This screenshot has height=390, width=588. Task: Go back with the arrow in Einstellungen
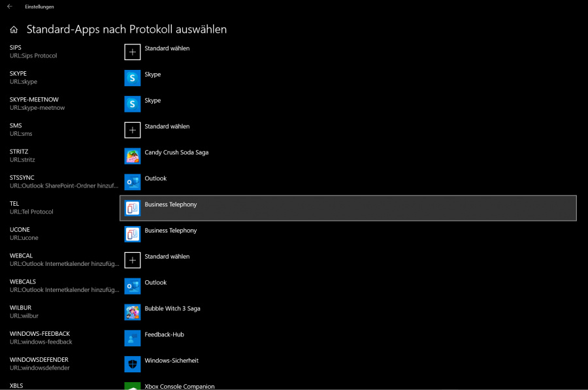(10, 7)
